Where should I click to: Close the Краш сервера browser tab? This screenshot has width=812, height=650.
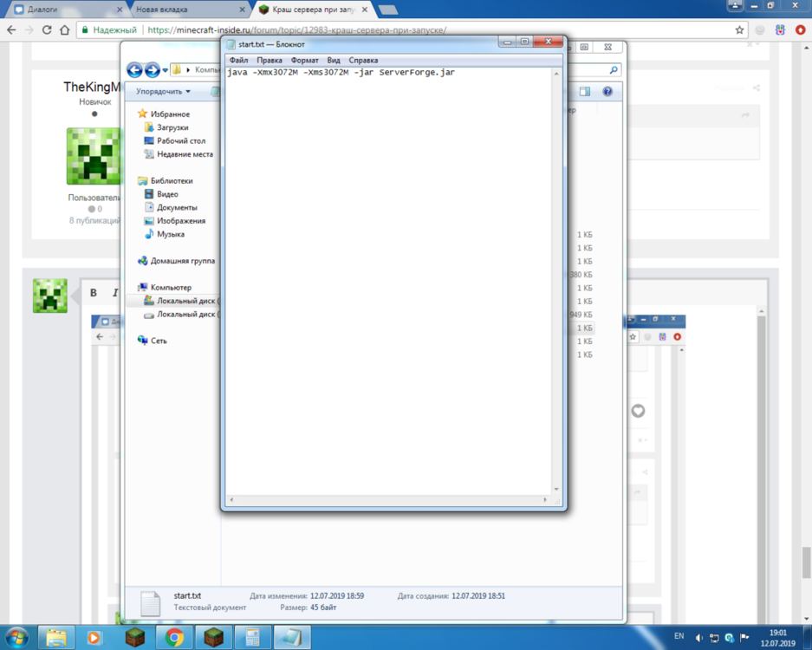click(365, 10)
